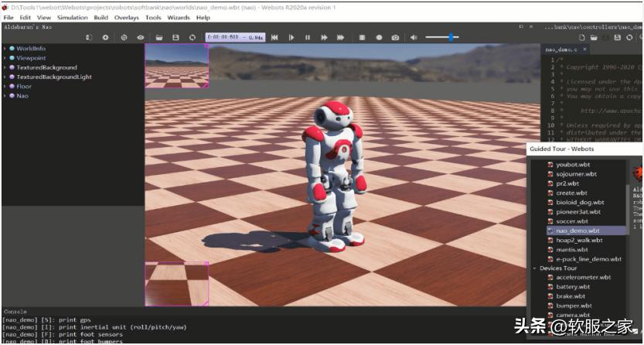Viewport: 644px width, 345px height.
Task: Toggle view options with the eye icon
Action: coord(141,37)
